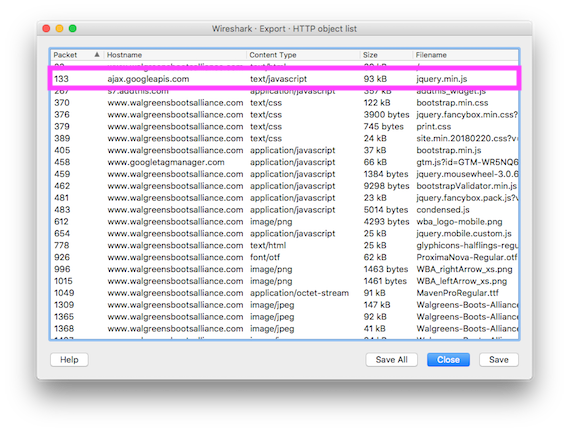This screenshot has height=432, width=569.
Task: Click the Packet sort arrow indicator
Action: [x=97, y=54]
